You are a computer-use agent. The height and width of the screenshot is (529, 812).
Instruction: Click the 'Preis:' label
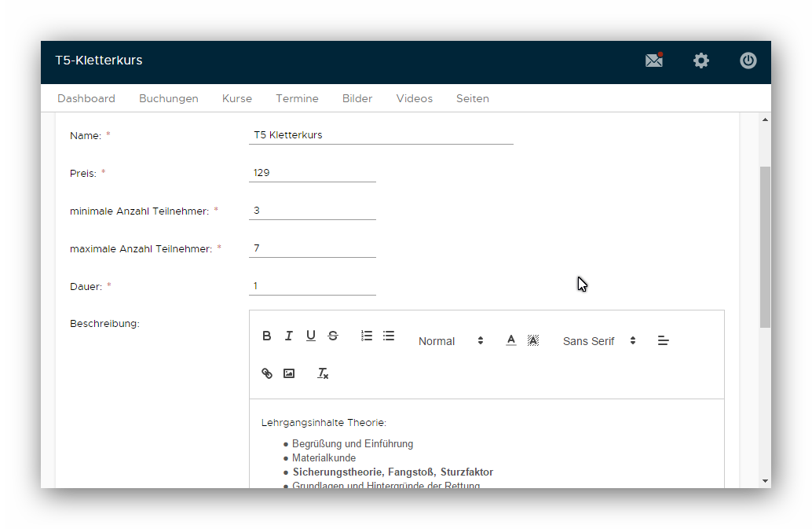coord(83,174)
